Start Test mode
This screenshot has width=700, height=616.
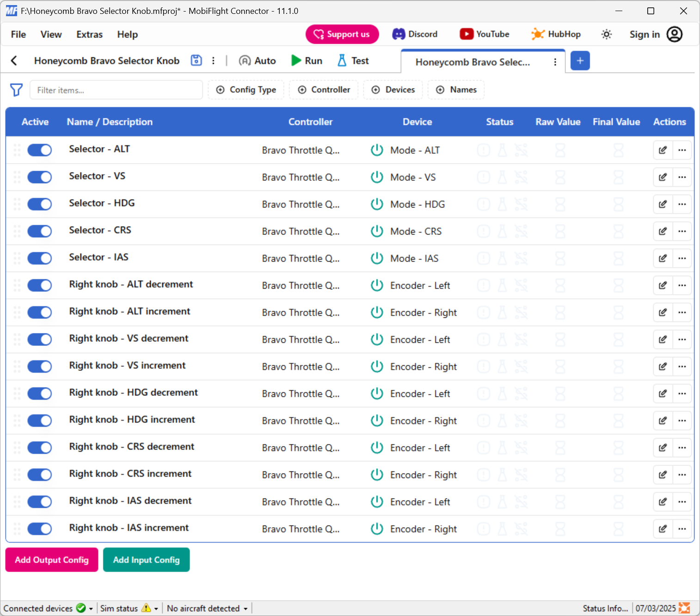point(353,61)
